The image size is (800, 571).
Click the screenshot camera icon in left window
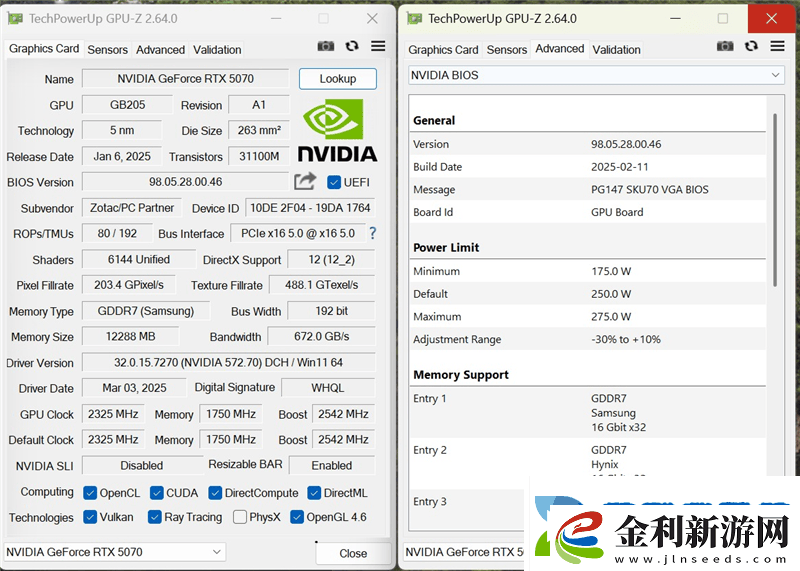(326, 46)
